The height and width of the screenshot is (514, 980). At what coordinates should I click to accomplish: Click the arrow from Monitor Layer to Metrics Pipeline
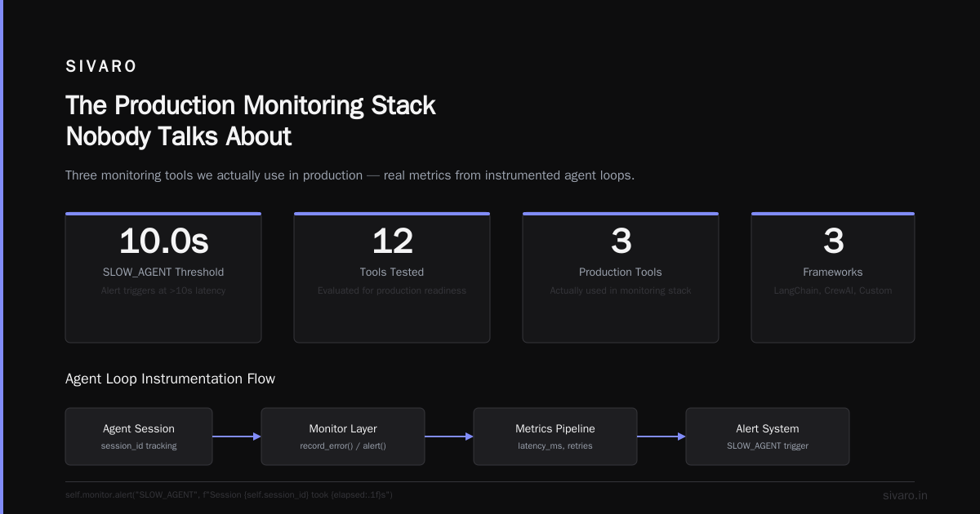(x=449, y=436)
